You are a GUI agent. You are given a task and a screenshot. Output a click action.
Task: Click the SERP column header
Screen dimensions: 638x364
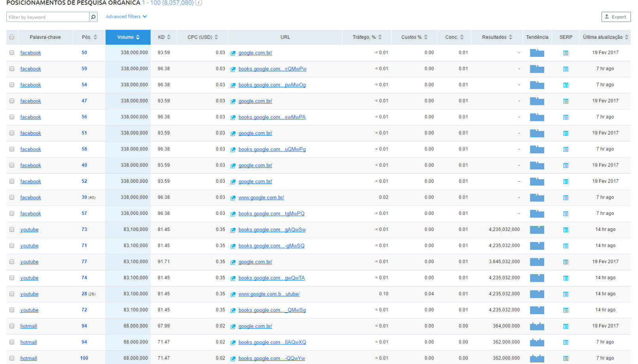(566, 37)
